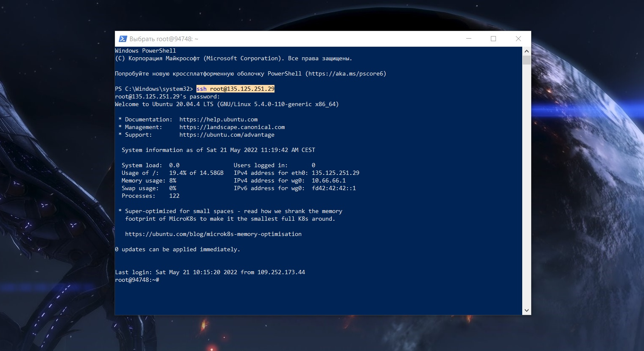The height and width of the screenshot is (351, 644).
Task: Maximize the PowerShell window
Action: coord(493,39)
